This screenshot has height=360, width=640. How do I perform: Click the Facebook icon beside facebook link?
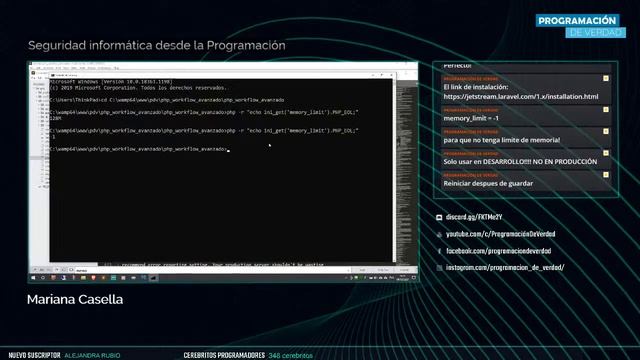pos(439,251)
